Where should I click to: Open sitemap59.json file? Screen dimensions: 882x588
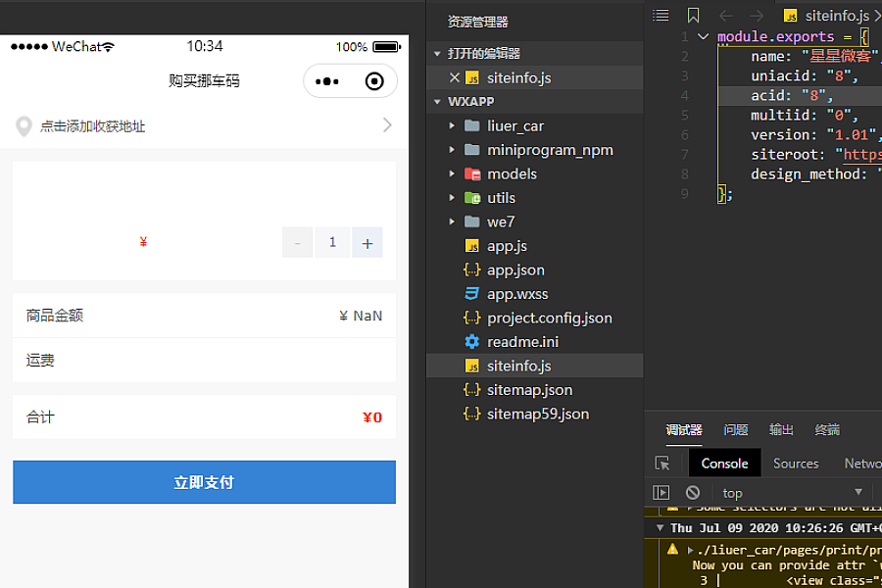(x=538, y=415)
